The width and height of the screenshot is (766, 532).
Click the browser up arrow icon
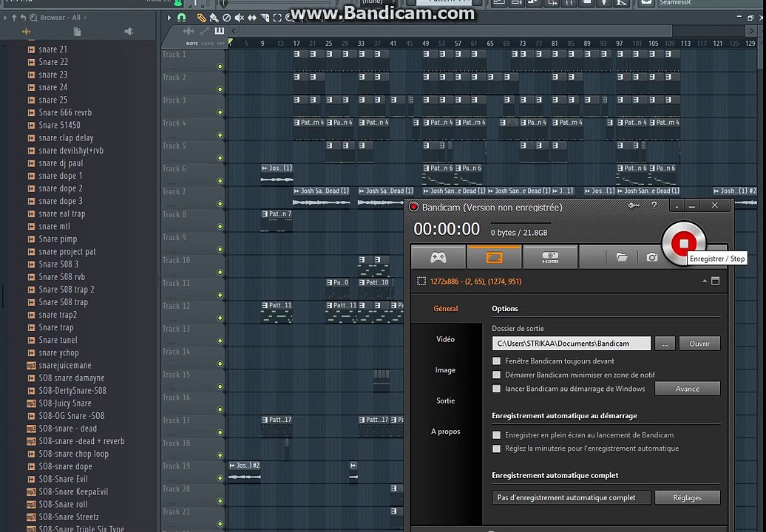(x=14, y=18)
